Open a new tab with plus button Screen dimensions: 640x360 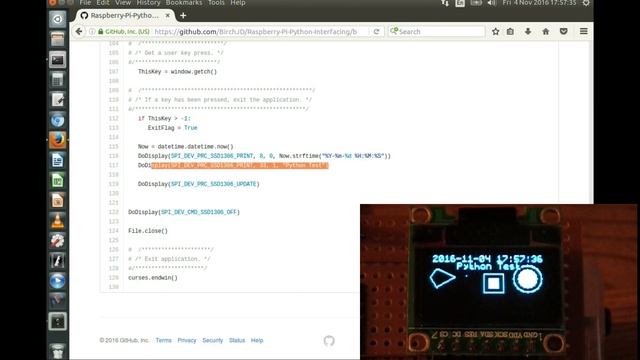click(183, 16)
